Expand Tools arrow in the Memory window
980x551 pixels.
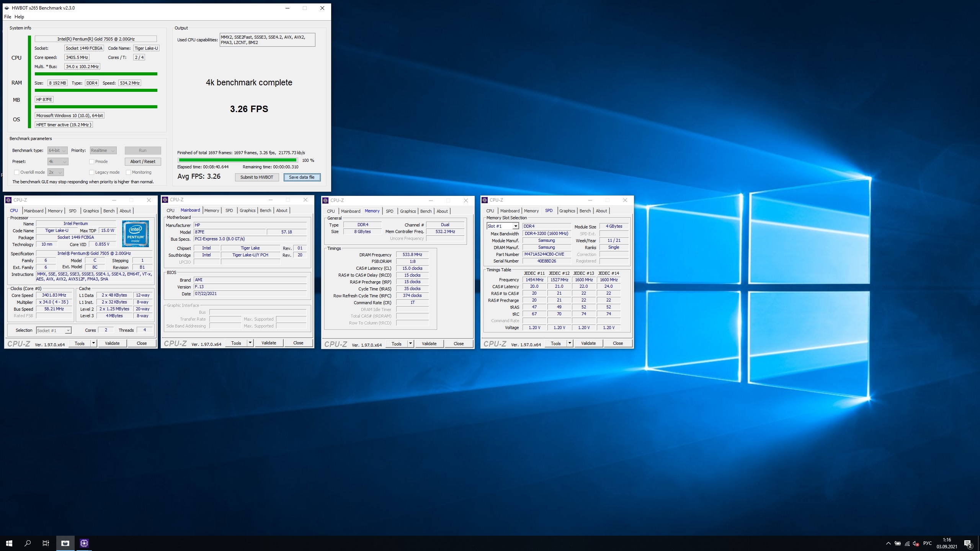click(x=410, y=344)
